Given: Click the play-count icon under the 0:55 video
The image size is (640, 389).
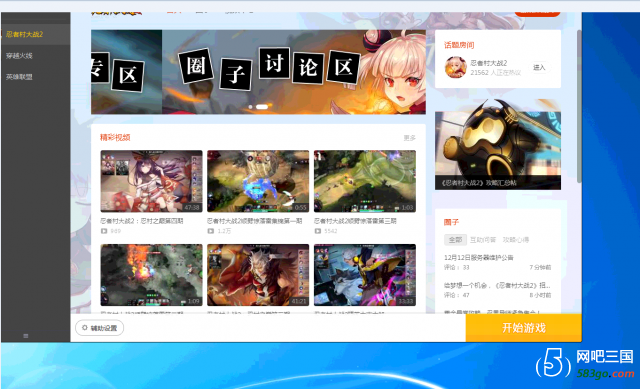Looking at the screenshot, I should [x=211, y=231].
